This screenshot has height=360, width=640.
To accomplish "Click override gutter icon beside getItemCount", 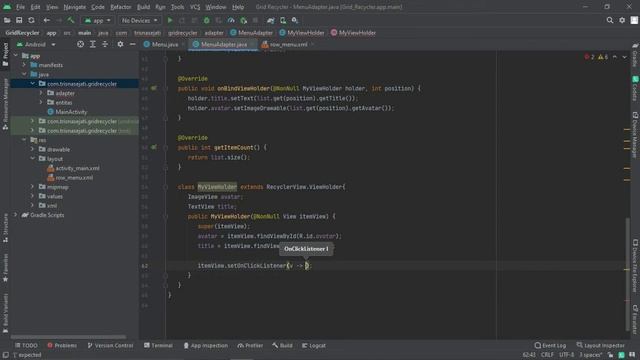I will point(154,147).
